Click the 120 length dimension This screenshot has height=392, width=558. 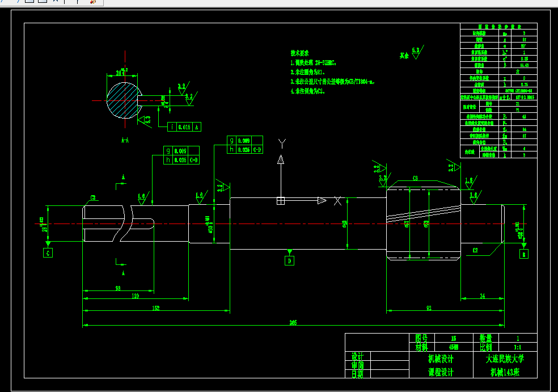point(135,296)
